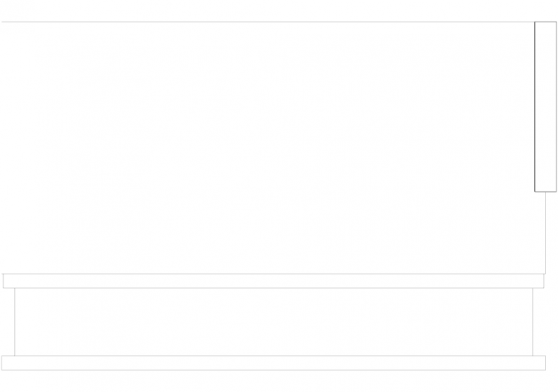Select corner where top line meets rectangle
Screen dimensions: 558x392
[534, 22]
